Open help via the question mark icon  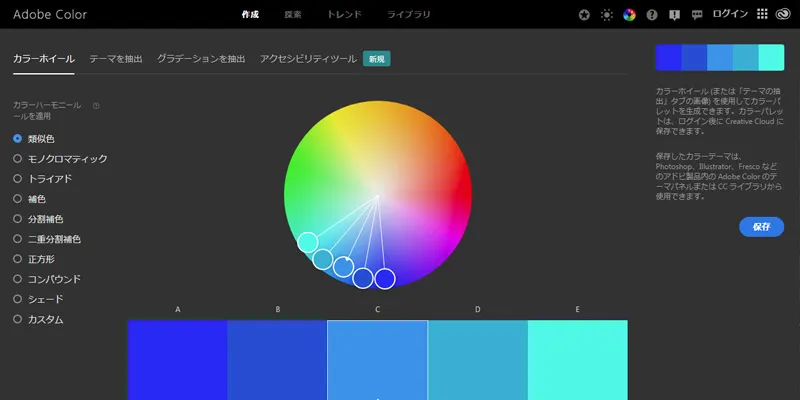[x=652, y=16]
